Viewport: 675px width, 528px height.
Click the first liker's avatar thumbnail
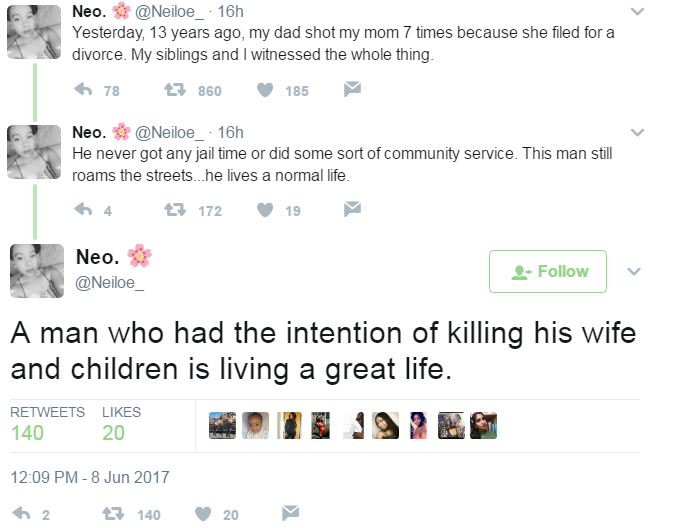coord(222,426)
